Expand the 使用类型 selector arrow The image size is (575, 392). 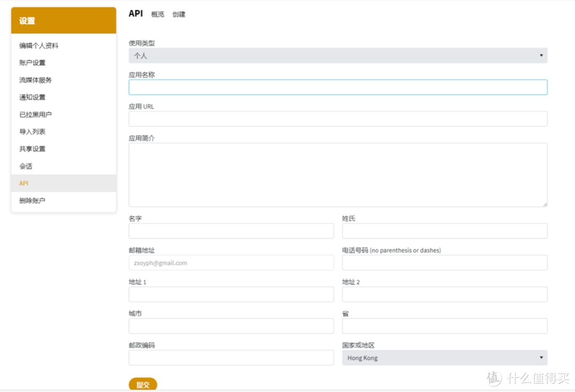543,55
